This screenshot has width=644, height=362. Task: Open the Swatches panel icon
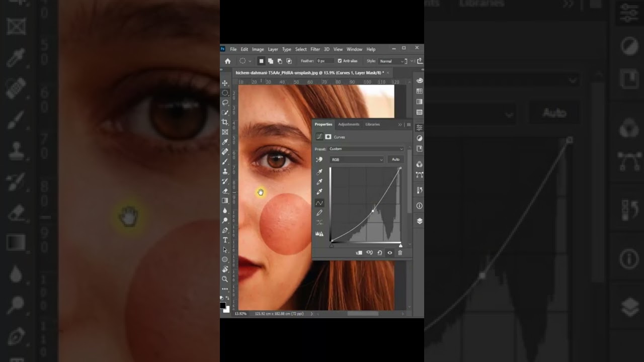(419, 91)
